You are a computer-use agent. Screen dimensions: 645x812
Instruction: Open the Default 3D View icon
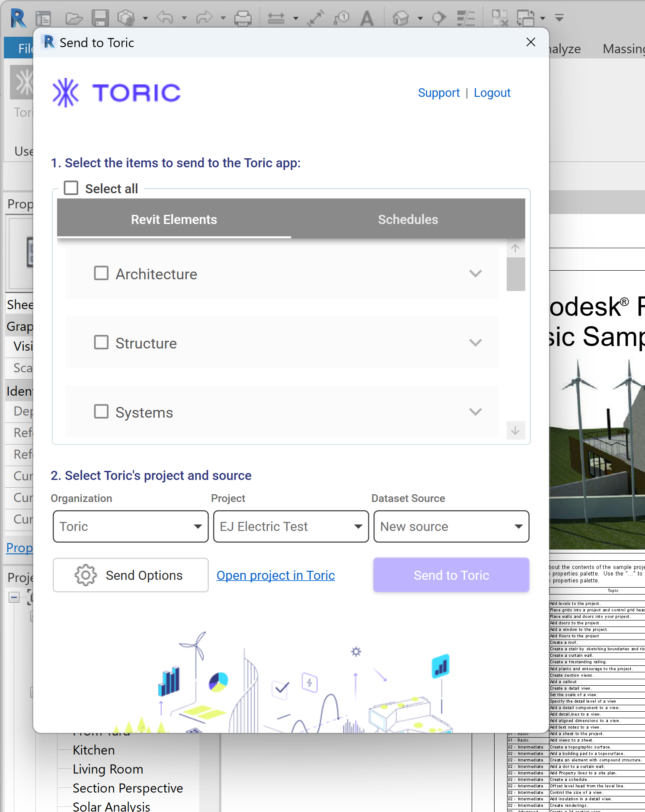pos(401,18)
